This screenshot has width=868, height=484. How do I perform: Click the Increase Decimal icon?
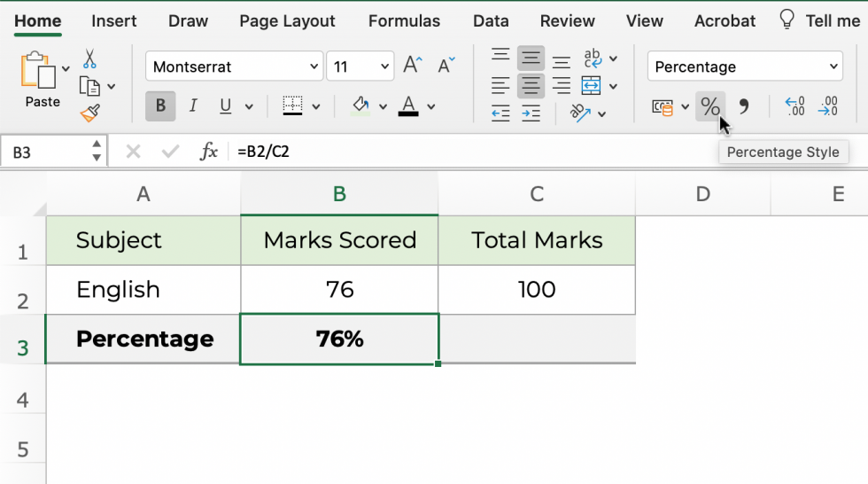(795, 106)
